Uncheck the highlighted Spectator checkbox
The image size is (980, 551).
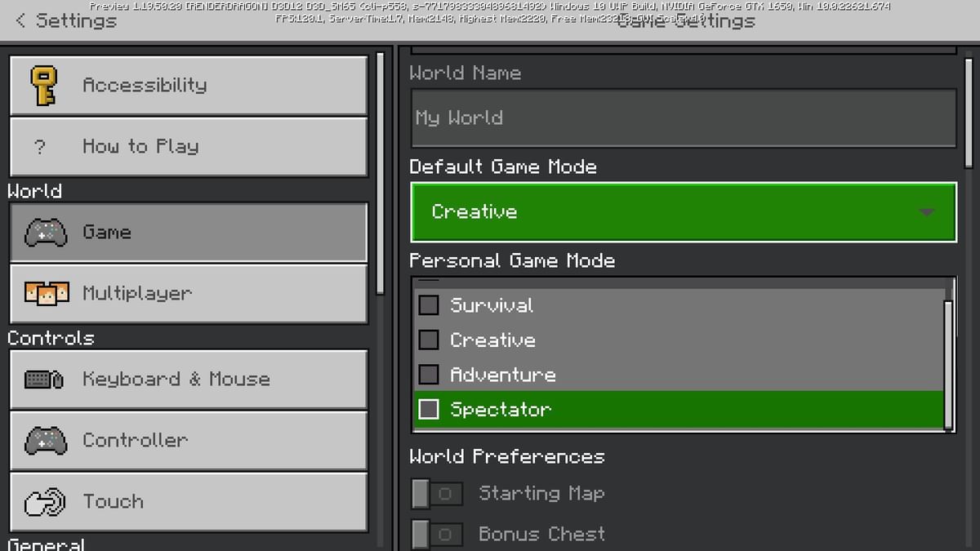(428, 408)
